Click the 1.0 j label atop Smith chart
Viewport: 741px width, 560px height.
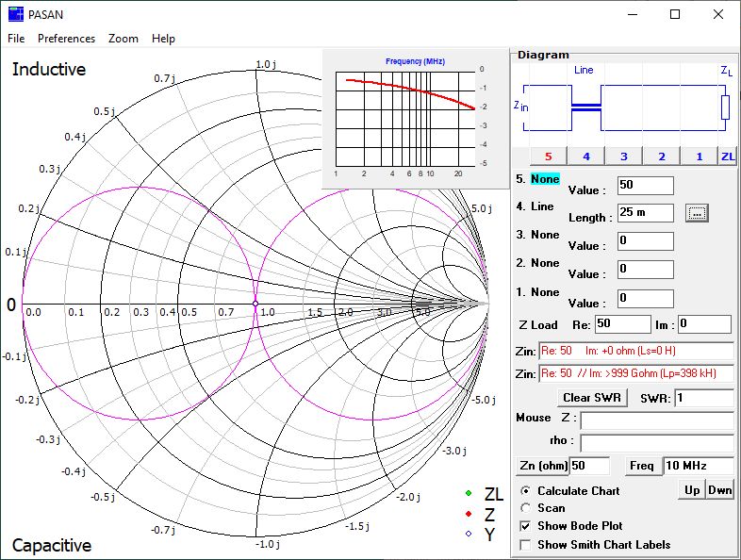(266, 64)
